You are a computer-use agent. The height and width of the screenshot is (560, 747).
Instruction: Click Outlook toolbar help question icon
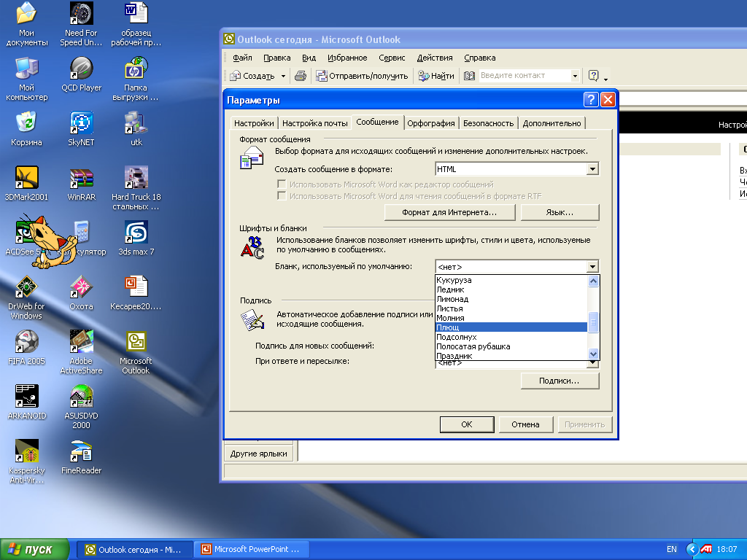click(x=593, y=76)
